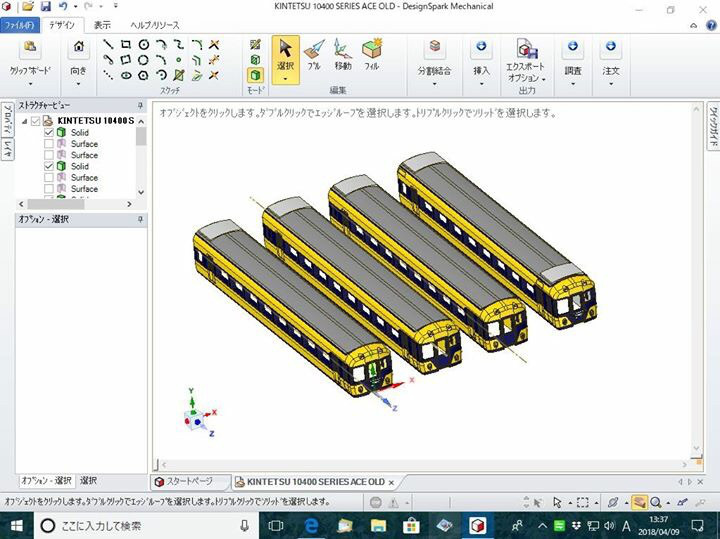Open the 向き dropdown arrow
Screen dimensions: 720x539
[x=79, y=84]
